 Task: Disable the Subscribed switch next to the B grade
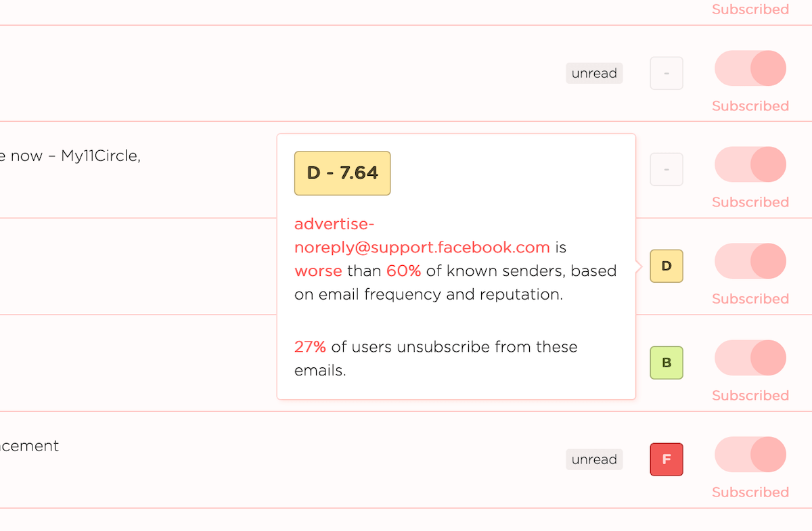[x=750, y=358]
